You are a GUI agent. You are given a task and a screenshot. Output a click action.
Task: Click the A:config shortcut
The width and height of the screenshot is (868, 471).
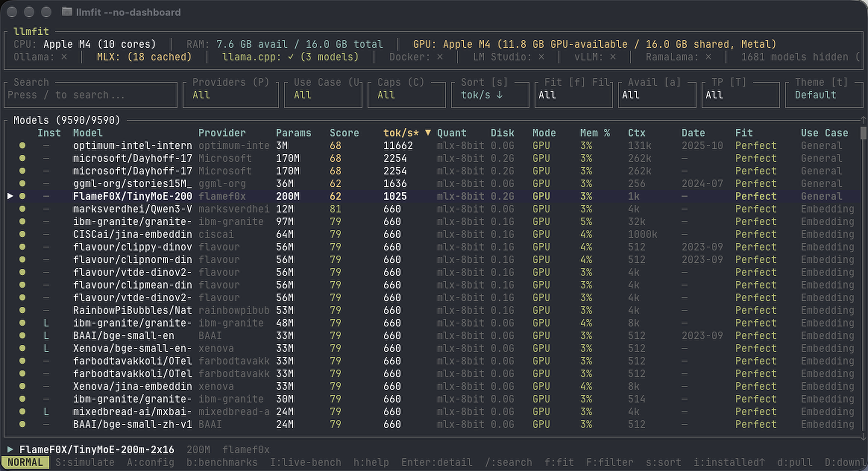point(150,462)
